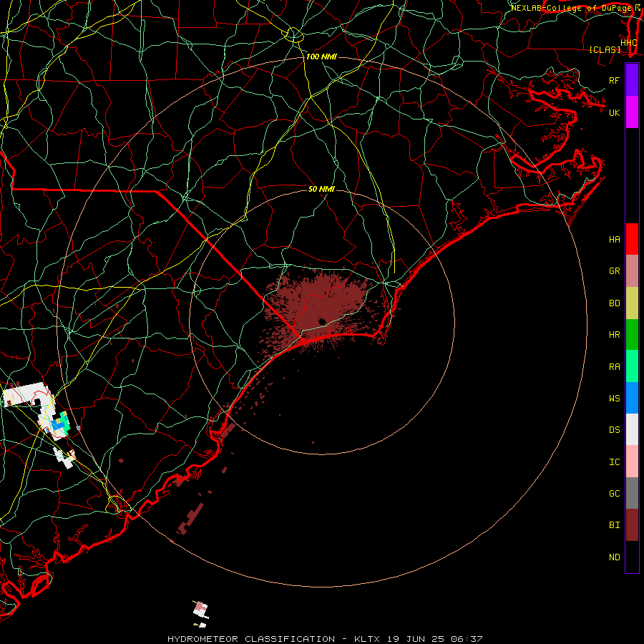Viewport: 644px width, 644px height.
Task: Click the HR legend label
Action: click(614, 335)
